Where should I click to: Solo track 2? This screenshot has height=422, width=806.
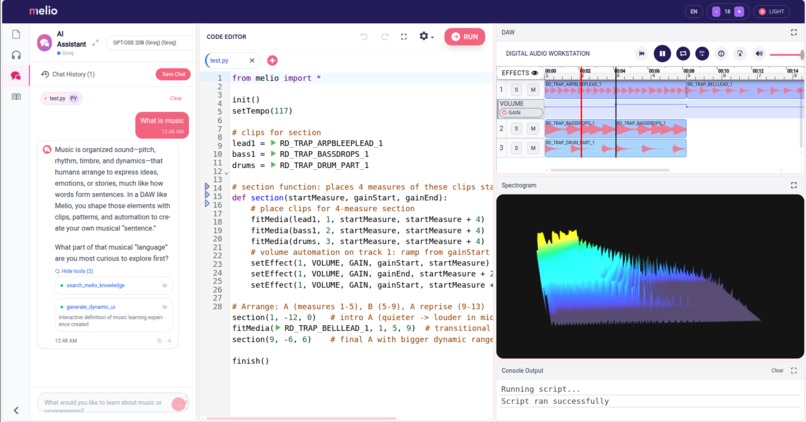pos(517,129)
